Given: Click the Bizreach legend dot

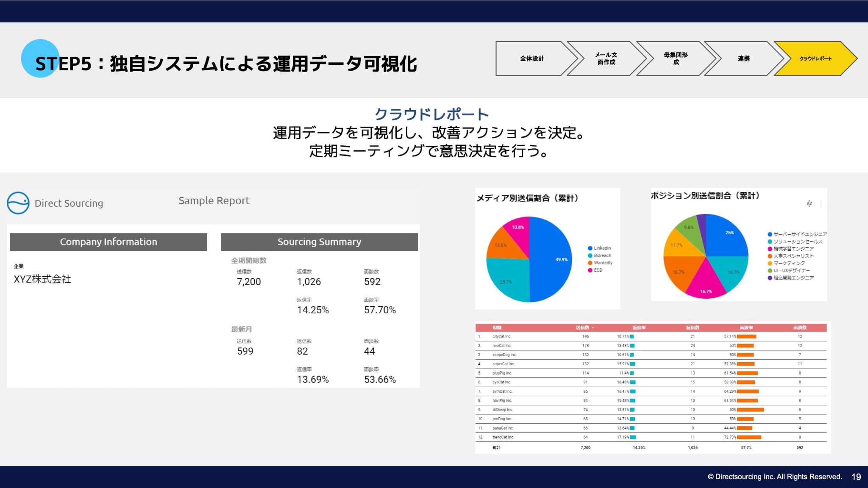Looking at the screenshot, I should [590, 255].
